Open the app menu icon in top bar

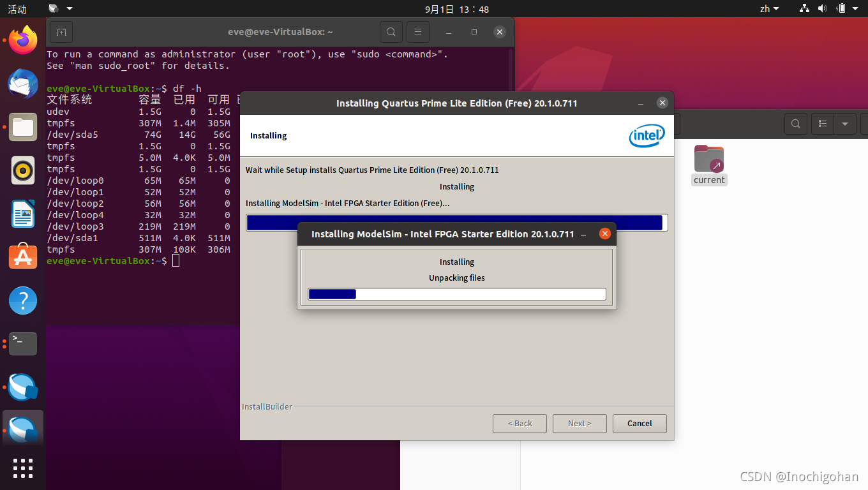click(54, 9)
